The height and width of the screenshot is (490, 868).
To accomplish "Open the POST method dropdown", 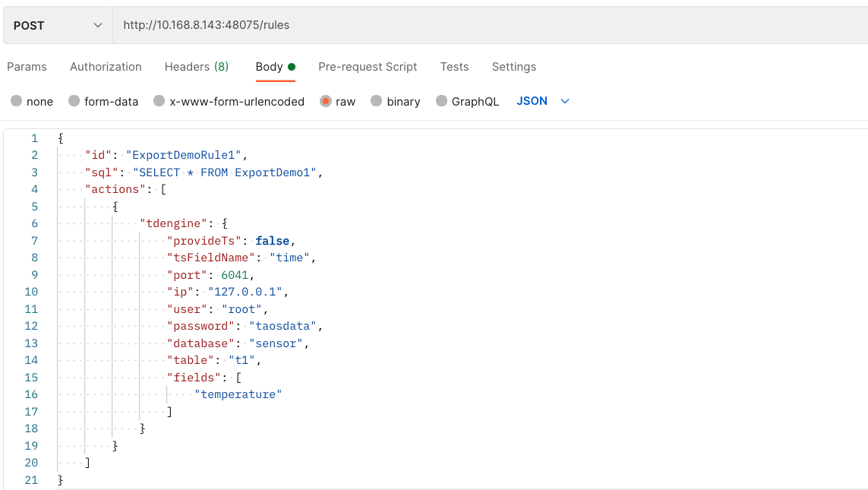I will [57, 24].
